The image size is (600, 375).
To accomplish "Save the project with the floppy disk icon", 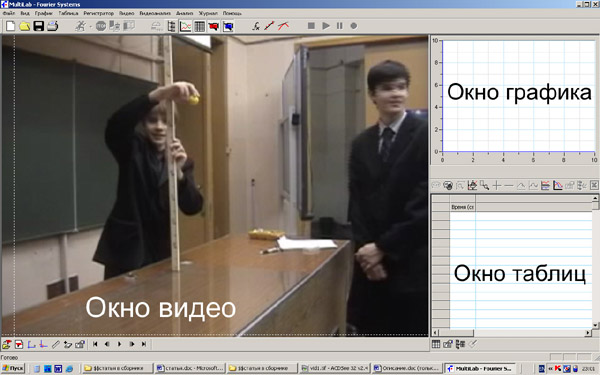I will point(39,26).
